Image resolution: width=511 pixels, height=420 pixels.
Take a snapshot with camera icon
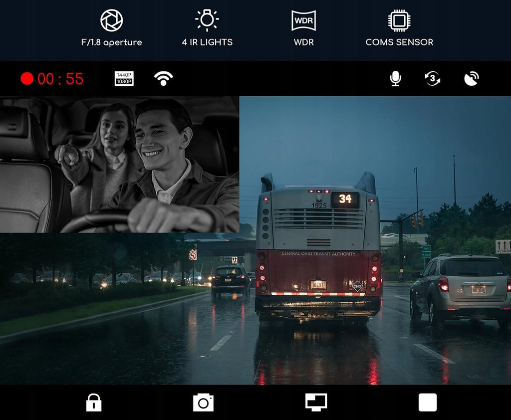pyautogui.click(x=204, y=403)
